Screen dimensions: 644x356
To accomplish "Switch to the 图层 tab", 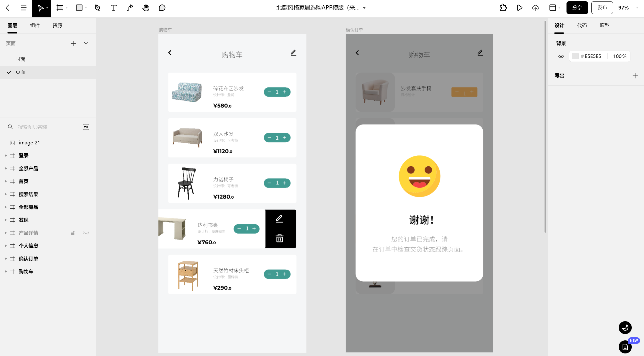I will (12, 25).
